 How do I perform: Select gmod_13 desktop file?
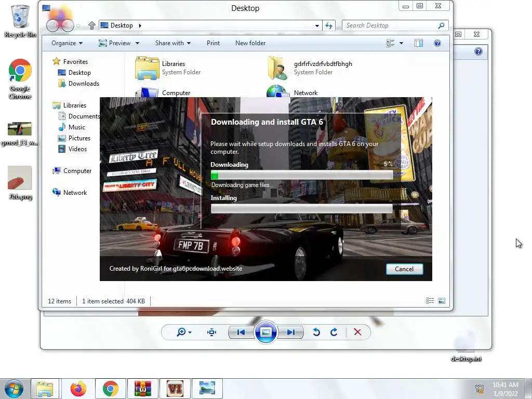point(20,134)
